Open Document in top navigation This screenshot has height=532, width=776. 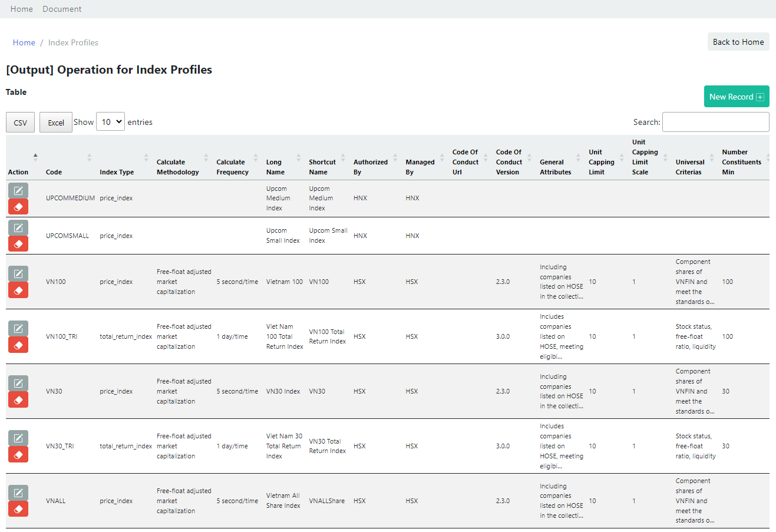pyautogui.click(x=62, y=9)
